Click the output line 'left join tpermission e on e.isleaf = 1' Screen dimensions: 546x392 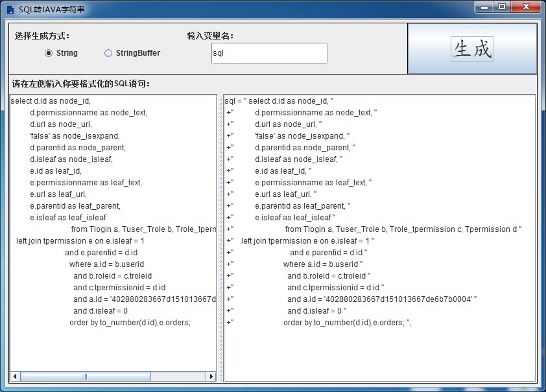click(x=300, y=240)
